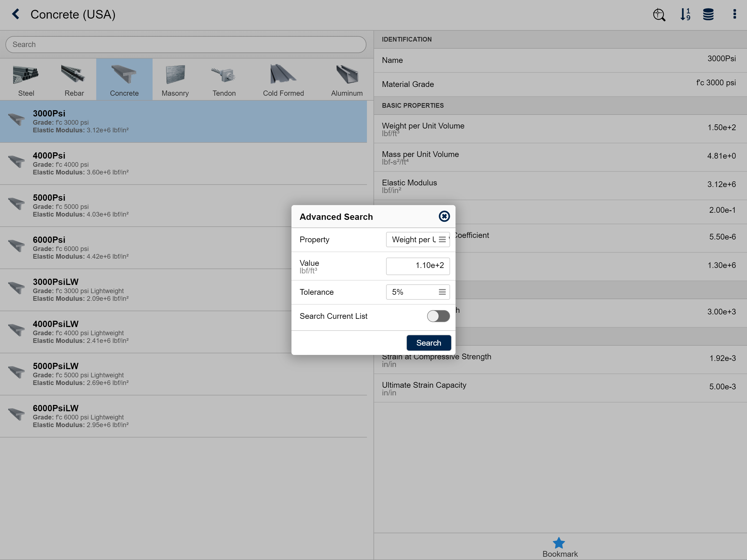747x560 pixels.
Task: Switch to the Rebar category
Action: click(x=74, y=80)
